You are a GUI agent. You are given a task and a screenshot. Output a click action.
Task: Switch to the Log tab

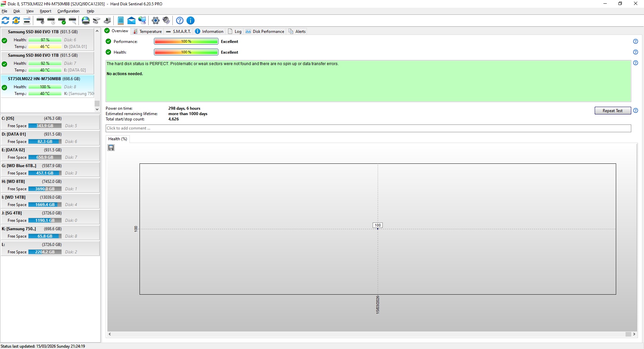(x=235, y=31)
